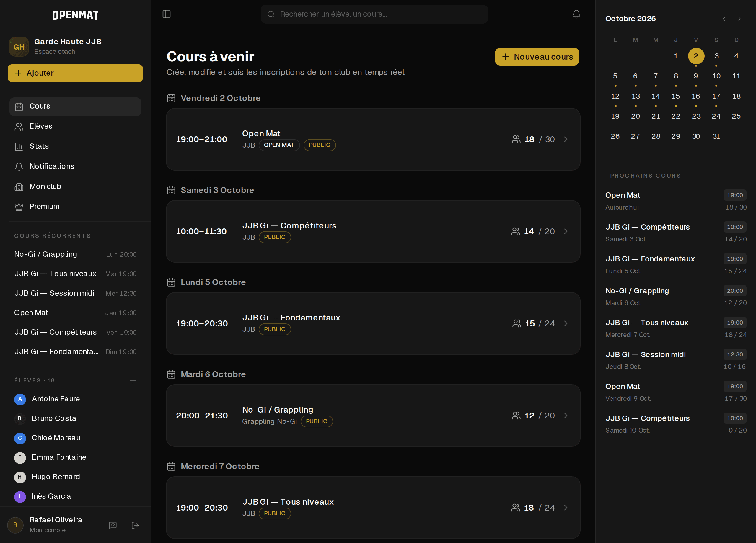Open the feedback message icon in footer
This screenshot has height=543, width=756.
(x=113, y=525)
